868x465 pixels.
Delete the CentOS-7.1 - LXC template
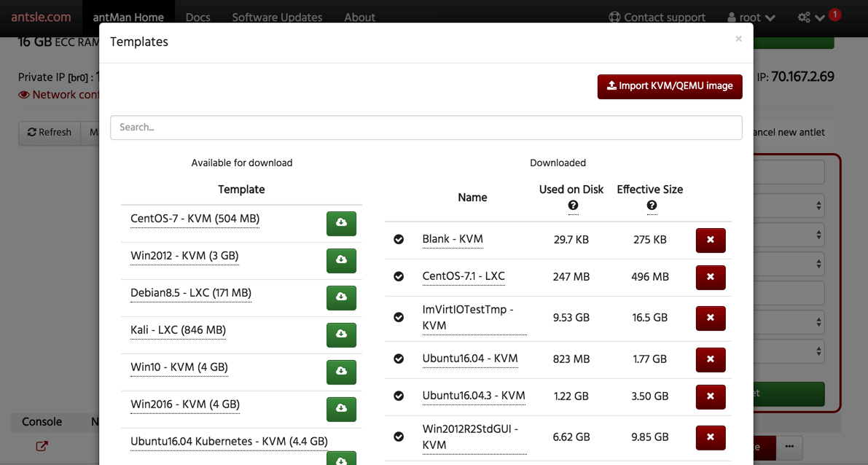(711, 278)
